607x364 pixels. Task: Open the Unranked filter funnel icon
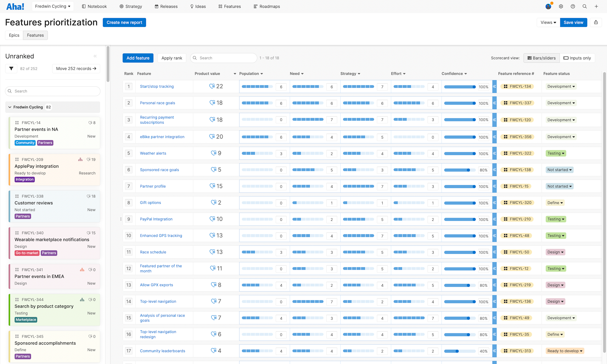[11, 69]
